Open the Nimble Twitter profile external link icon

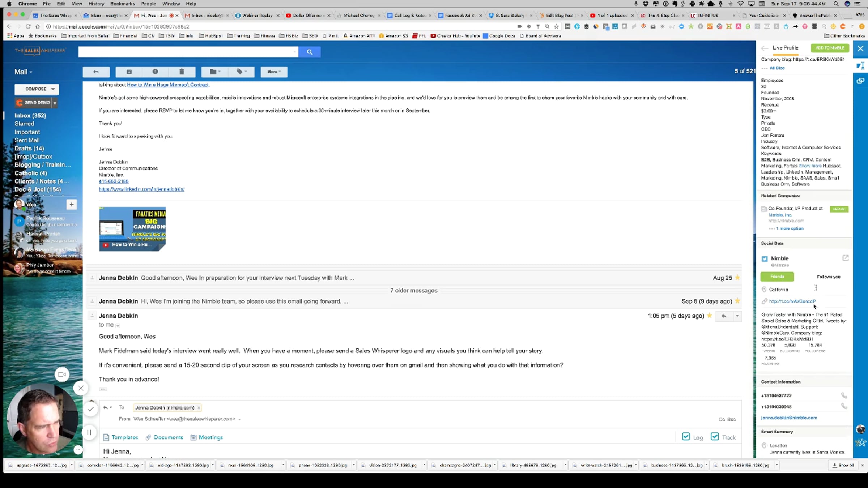pyautogui.click(x=845, y=258)
